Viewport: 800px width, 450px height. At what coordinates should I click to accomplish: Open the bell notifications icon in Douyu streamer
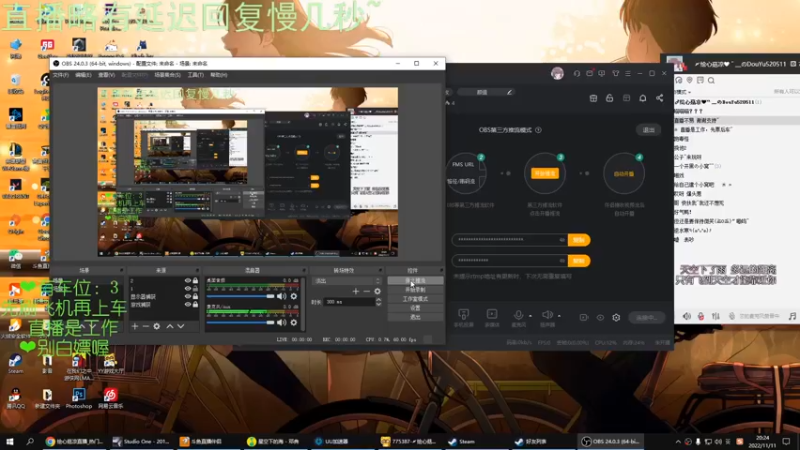point(643,98)
